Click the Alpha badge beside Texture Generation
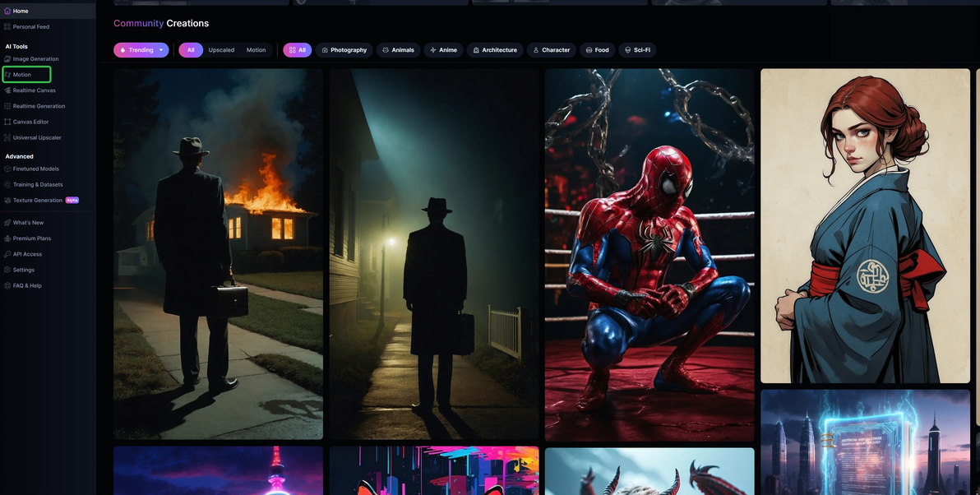 click(x=72, y=201)
